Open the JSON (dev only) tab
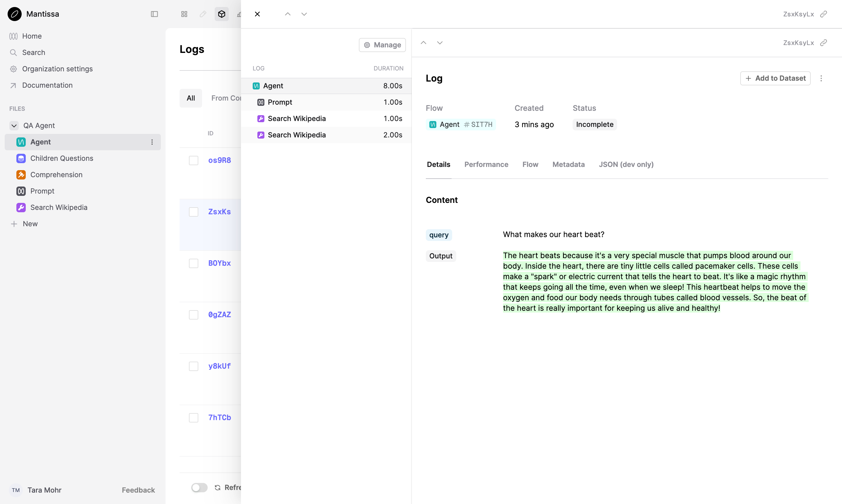The width and height of the screenshot is (842, 504). point(626,164)
